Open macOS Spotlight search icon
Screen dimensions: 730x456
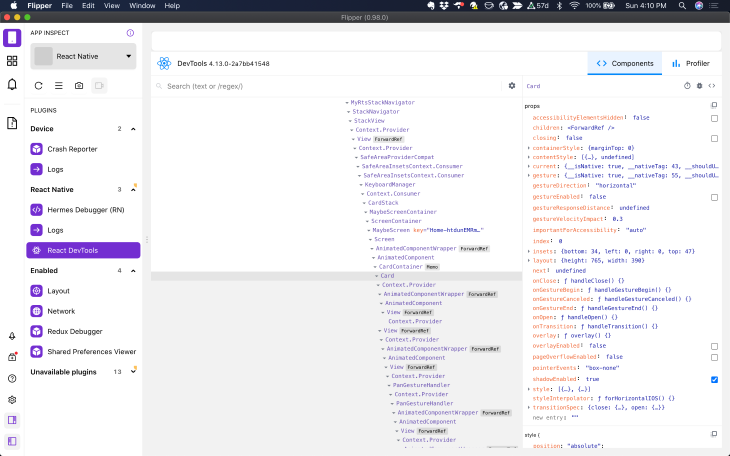click(682, 6)
